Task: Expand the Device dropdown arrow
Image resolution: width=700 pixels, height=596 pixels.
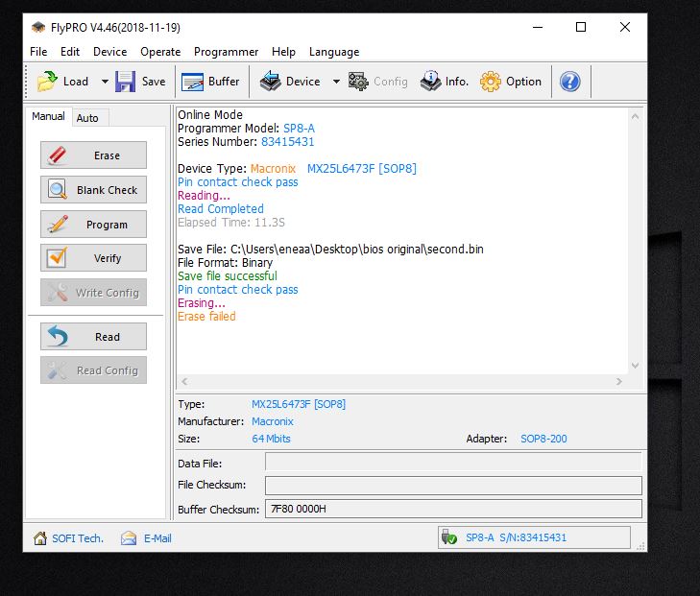Action: pos(336,82)
